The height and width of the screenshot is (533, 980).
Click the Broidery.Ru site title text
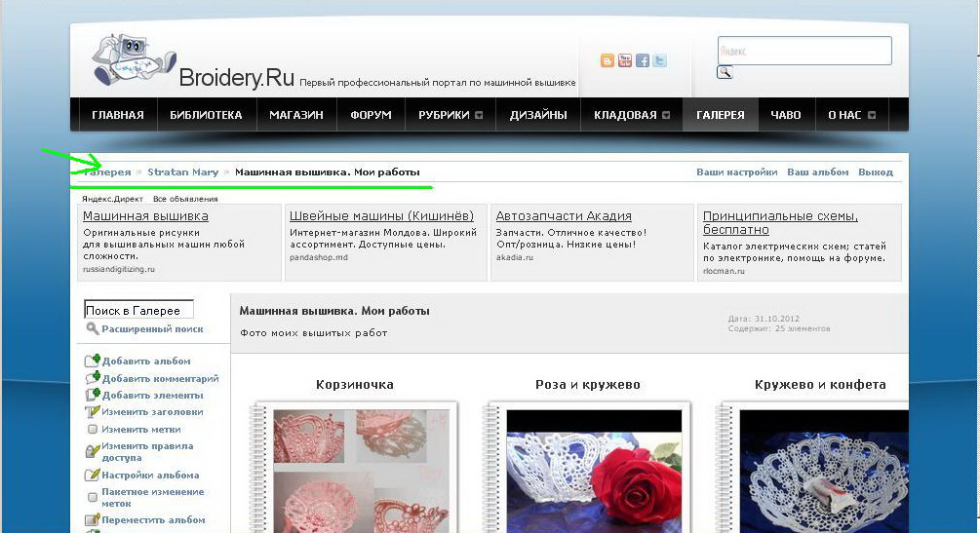[236, 78]
